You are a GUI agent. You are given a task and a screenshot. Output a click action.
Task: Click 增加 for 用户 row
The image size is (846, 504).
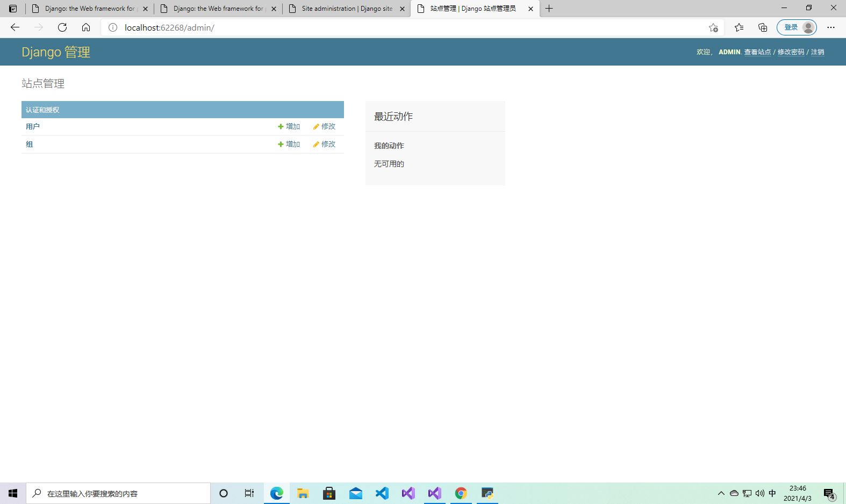point(289,126)
